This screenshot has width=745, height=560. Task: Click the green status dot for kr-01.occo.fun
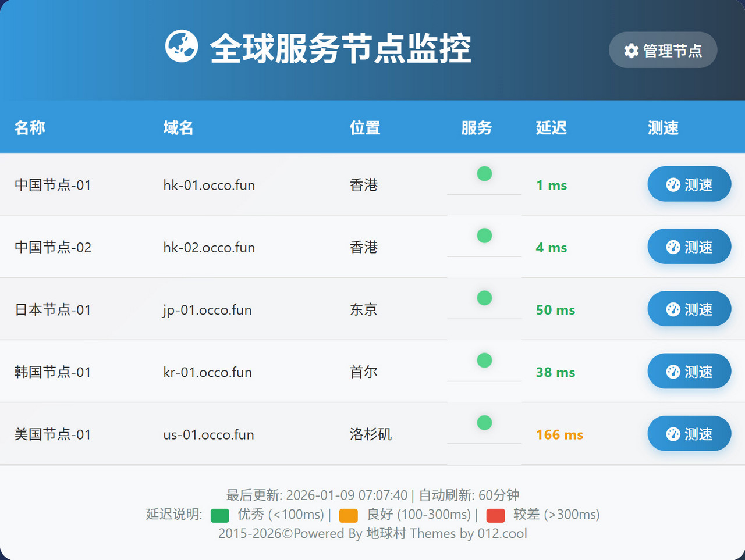(x=484, y=360)
